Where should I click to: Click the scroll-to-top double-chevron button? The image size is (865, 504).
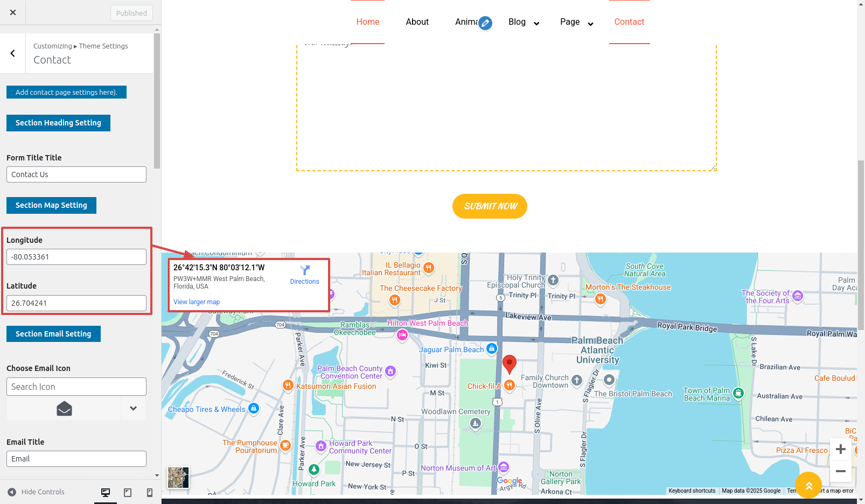pos(808,486)
